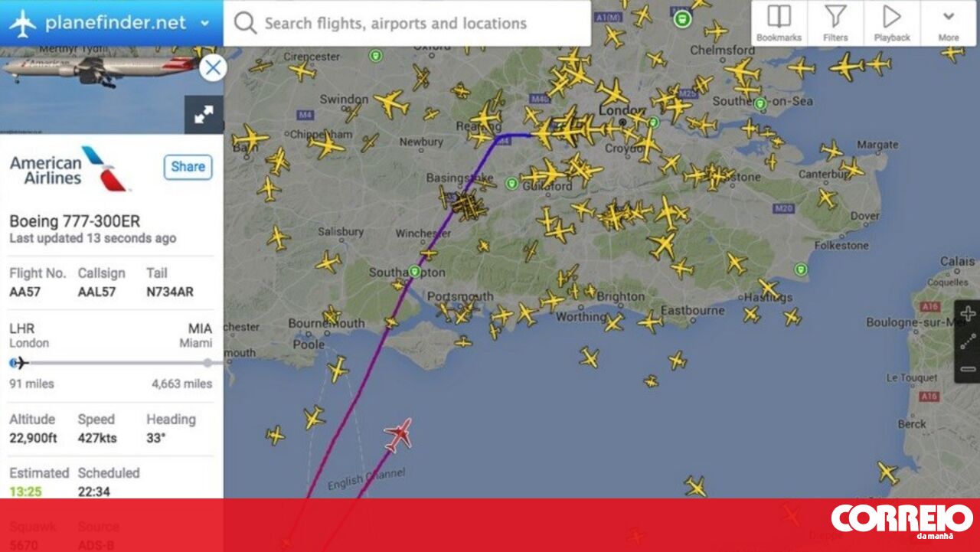
Task: Open planefinder.net logo dropdown arrow
Action: pyautogui.click(x=204, y=23)
